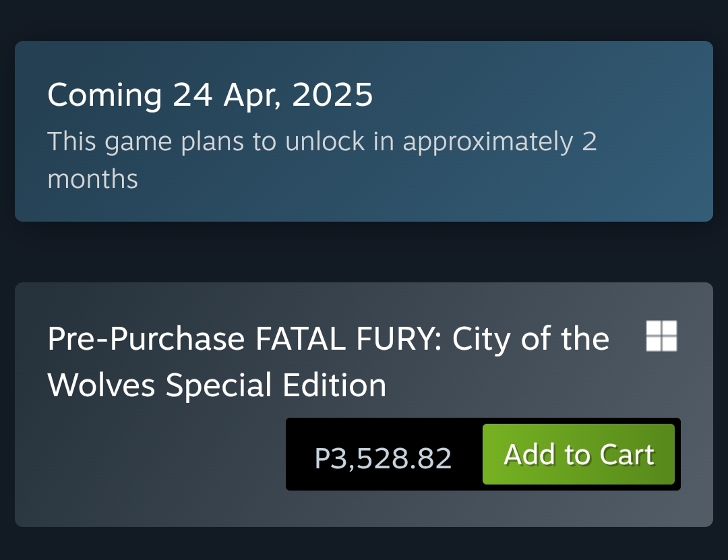Click the Special Edition text
The image size is (728, 560).
point(276,385)
